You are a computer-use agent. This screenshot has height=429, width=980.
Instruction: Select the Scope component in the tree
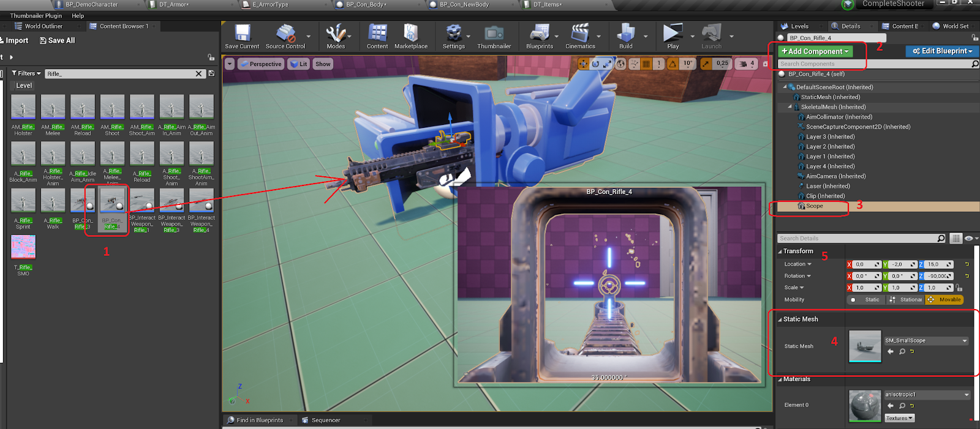pos(815,206)
